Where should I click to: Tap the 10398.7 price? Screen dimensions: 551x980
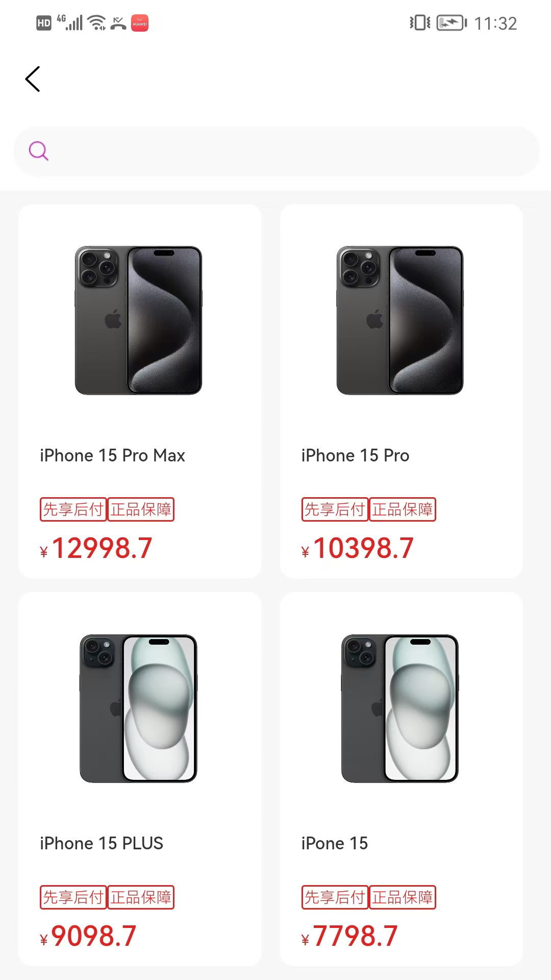(x=357, y=548)
